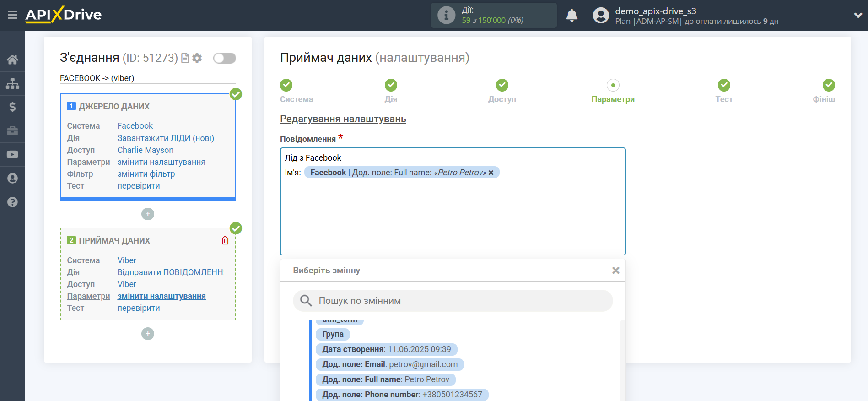Click the variable search magnifier icon
Image resolution: width=868 pixels, height=401 pixels.
point(306,301)
